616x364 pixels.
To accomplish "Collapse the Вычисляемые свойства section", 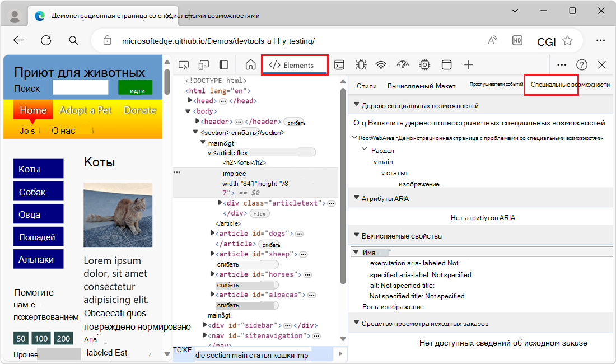I will [357, 235].
